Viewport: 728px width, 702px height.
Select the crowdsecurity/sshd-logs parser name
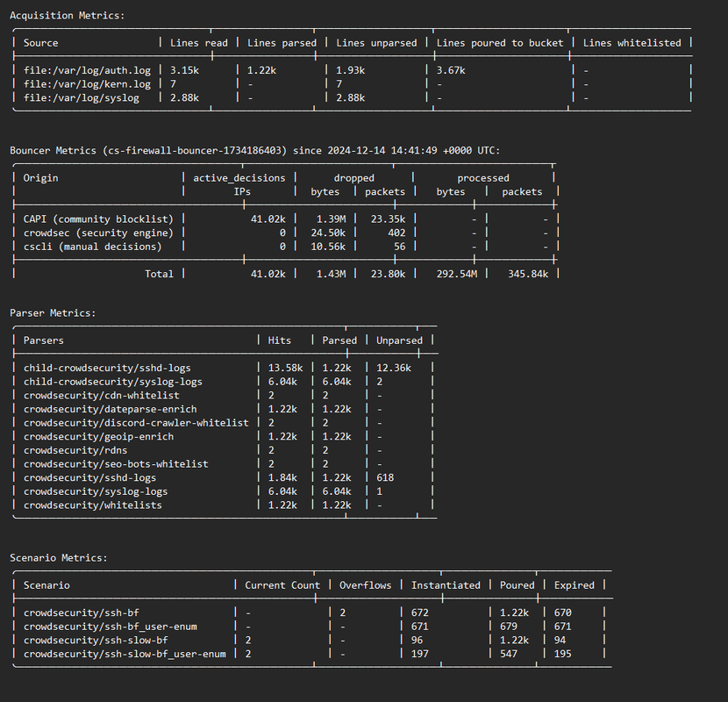click(89, 477)
